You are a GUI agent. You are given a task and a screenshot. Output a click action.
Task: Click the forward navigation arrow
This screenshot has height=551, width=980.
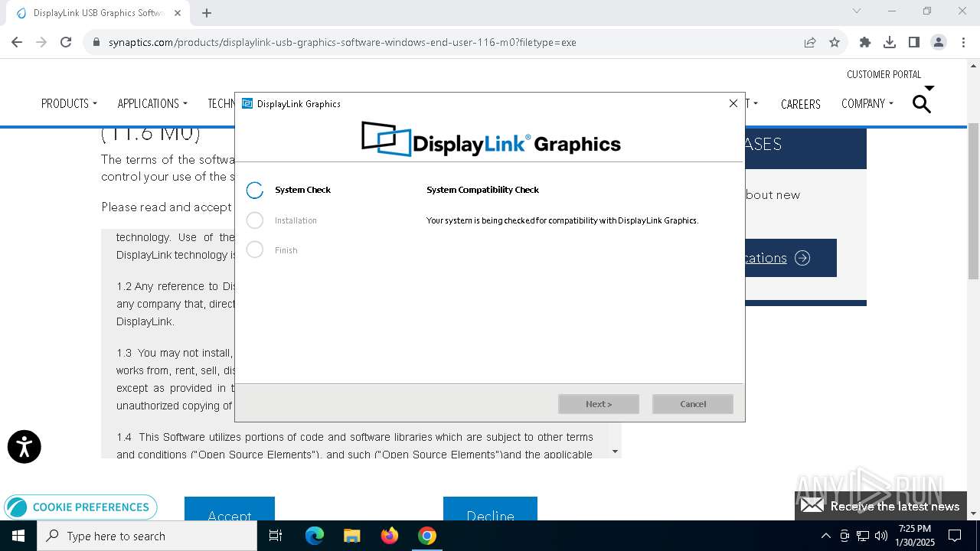(41, 42)
